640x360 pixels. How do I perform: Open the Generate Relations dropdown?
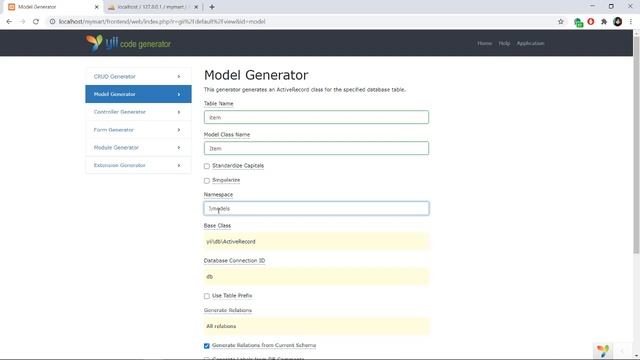(316, 326)
